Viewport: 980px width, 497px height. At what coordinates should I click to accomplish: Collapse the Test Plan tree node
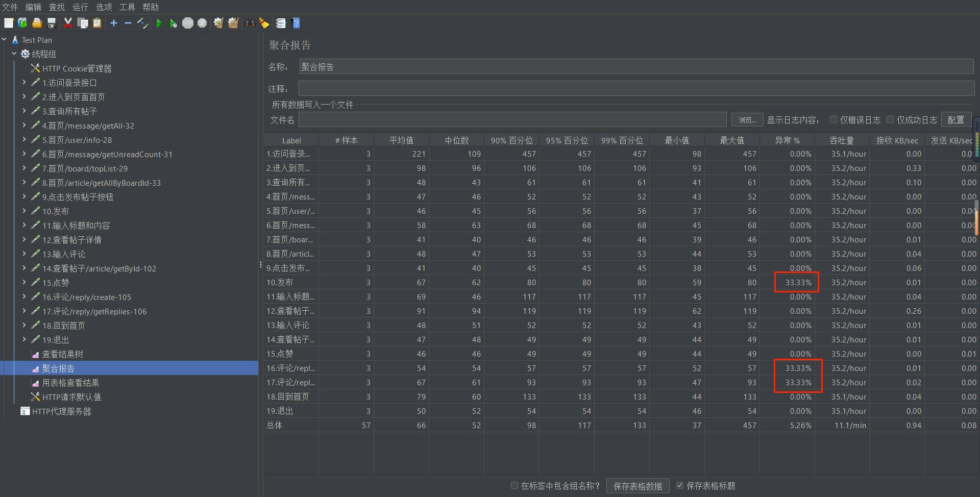point(4,39)
